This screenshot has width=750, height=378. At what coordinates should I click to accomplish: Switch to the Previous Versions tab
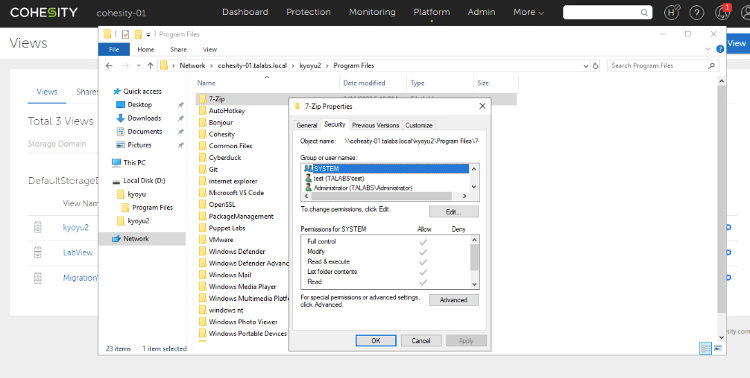pyautogui.click(x=375, y=125)
